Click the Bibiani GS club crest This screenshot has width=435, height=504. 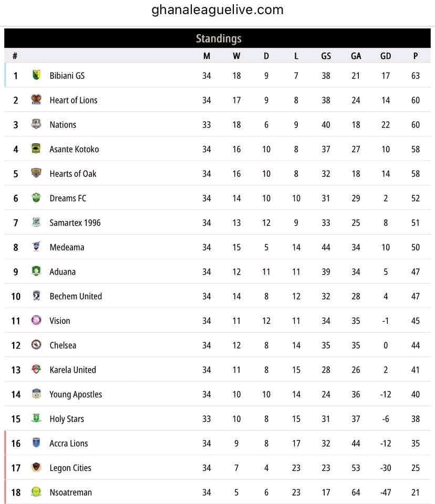[36, 75]
